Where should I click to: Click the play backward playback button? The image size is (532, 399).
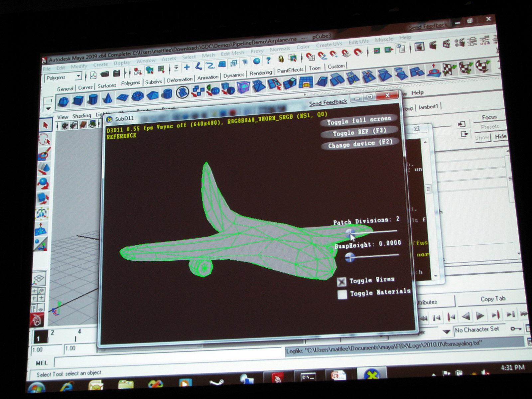tap(466, 316)
